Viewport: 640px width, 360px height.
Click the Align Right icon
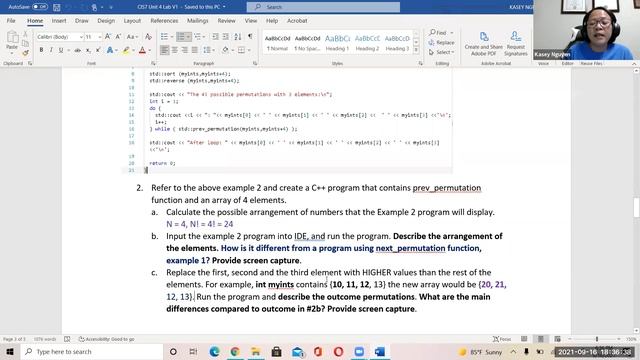185,50
